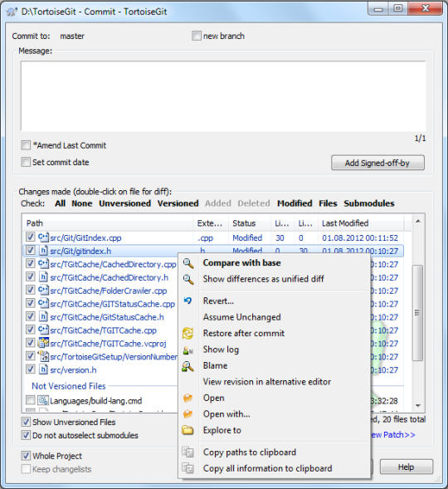Check the Languages/build-lang.cmd checkbox
The height and width of the screenshot is (489, 448).
point(30,400)
